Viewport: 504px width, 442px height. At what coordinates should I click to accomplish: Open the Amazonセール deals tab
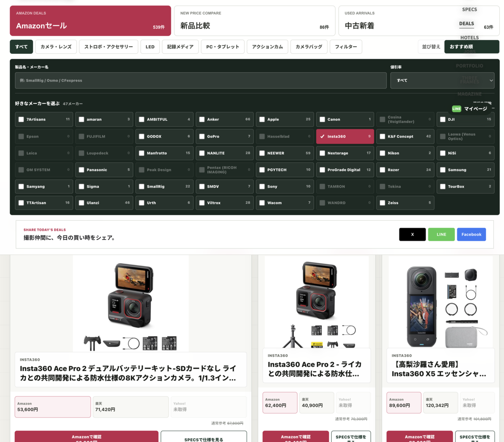click(x=90, y=21)
